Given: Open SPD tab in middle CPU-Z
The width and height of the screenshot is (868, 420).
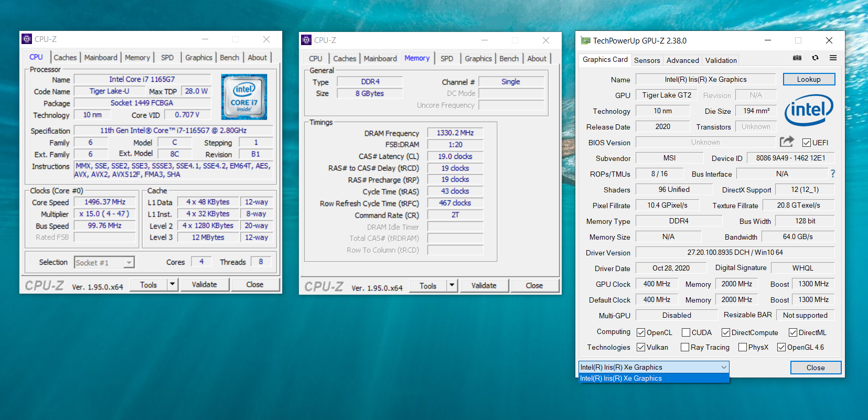Looking at the screenshot, I should click(x=447, y=59).
